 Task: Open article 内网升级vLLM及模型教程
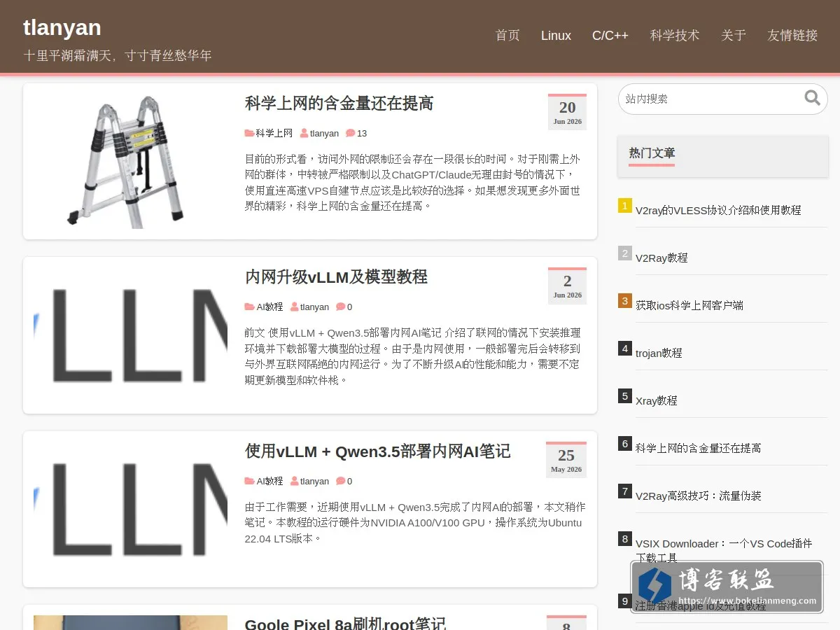(x=336, y=277)
